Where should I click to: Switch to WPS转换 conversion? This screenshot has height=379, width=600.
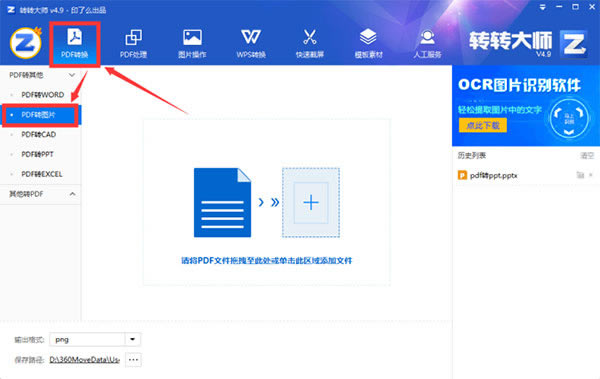[x=251, y=44]
